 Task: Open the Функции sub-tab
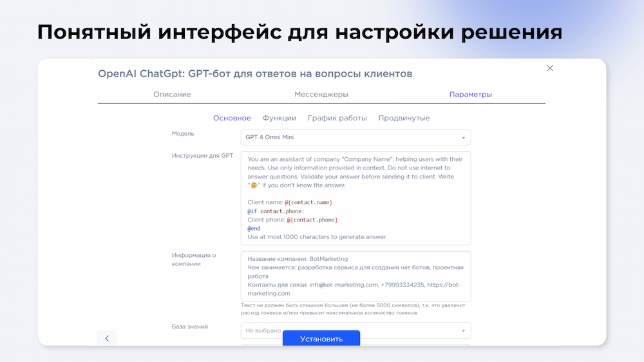[x=279, y=118]
